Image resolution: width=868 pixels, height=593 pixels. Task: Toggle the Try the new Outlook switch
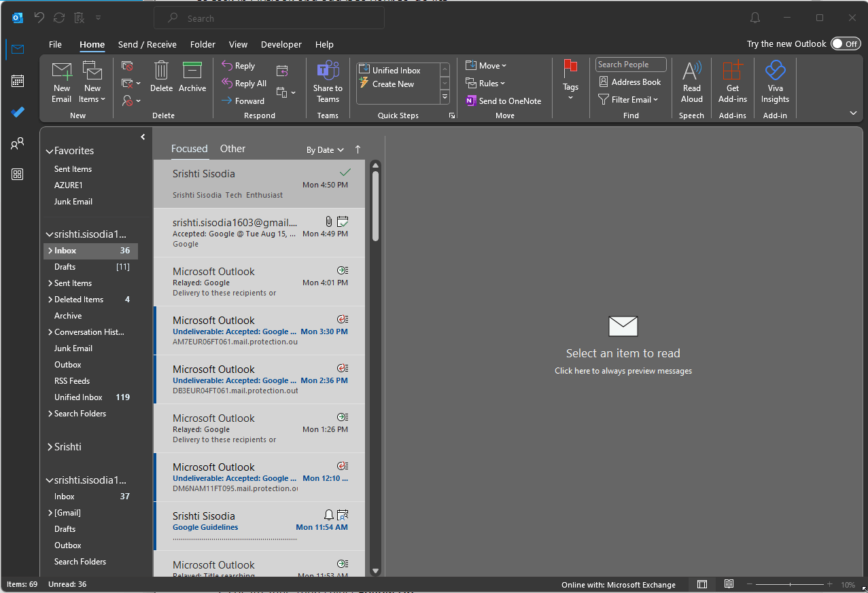click(846, 44)
